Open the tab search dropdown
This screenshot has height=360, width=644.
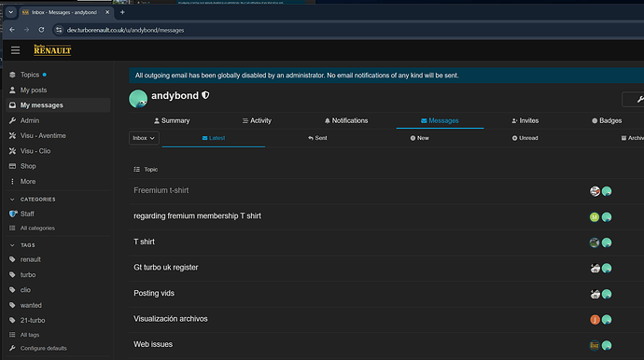coord(11,12)
